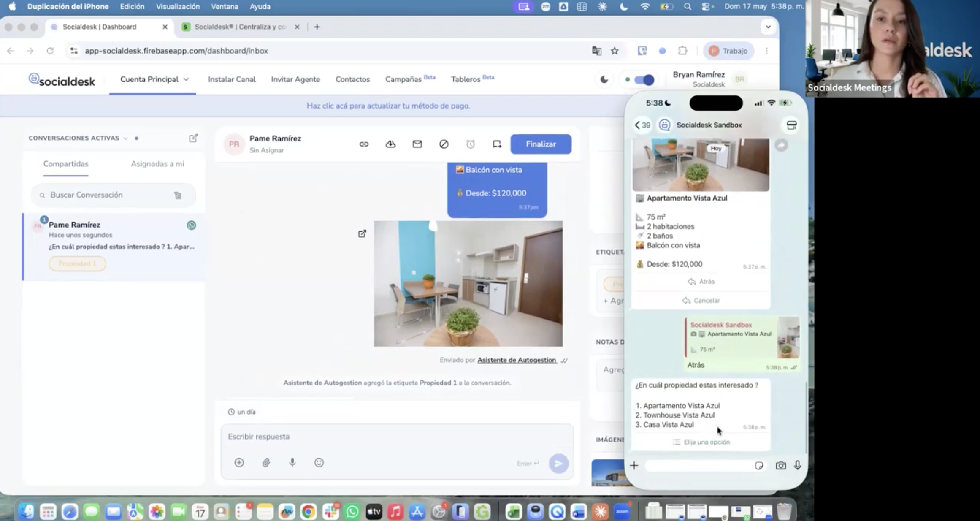The height and width of the screenshot is (521, 980).
Task: Open emoji picker in reply box
Action: [x=319, y=462]
